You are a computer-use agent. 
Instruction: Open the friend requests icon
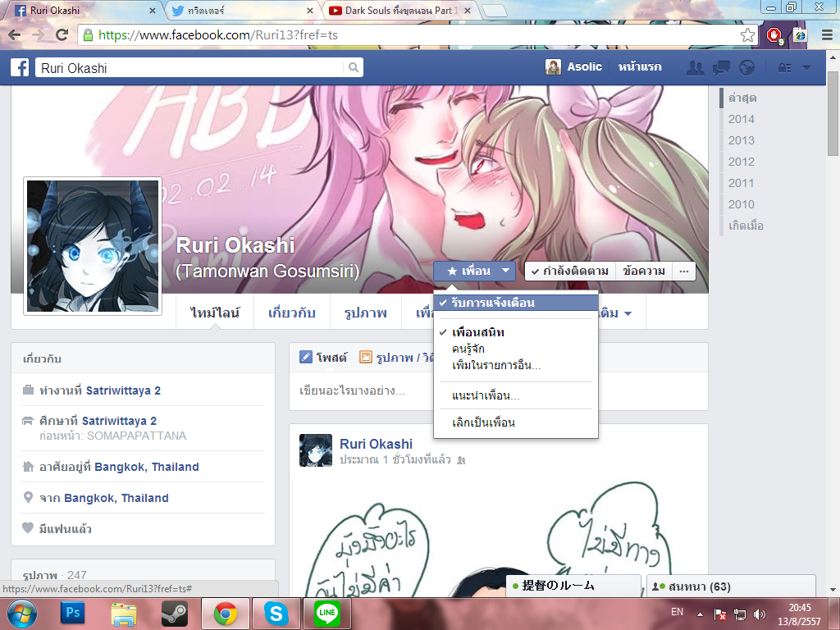pos(696,68)
